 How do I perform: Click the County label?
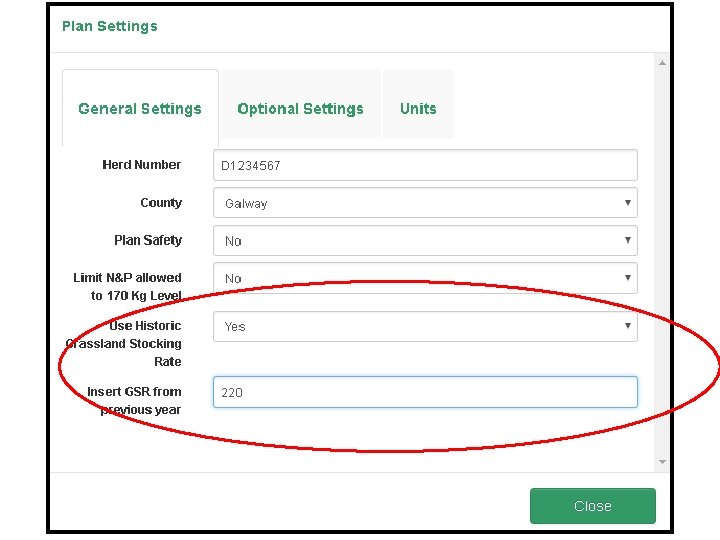[x=161, y=203]
